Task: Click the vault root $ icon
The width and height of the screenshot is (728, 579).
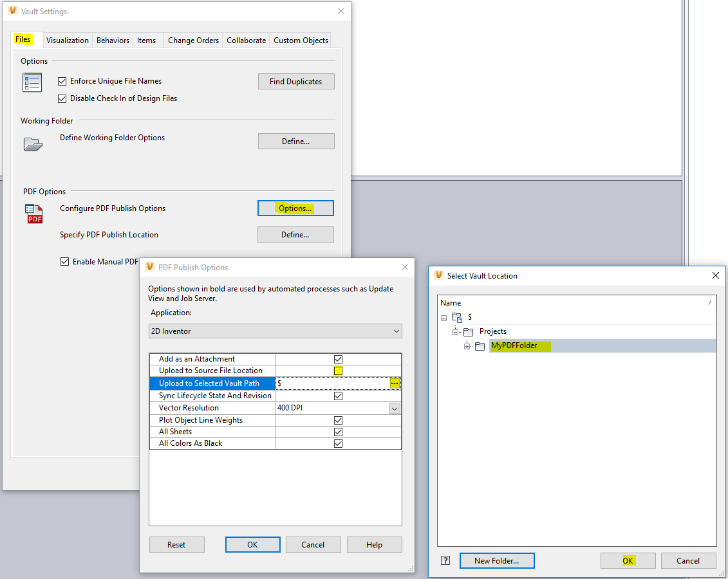Action: (x=457, y=317)
